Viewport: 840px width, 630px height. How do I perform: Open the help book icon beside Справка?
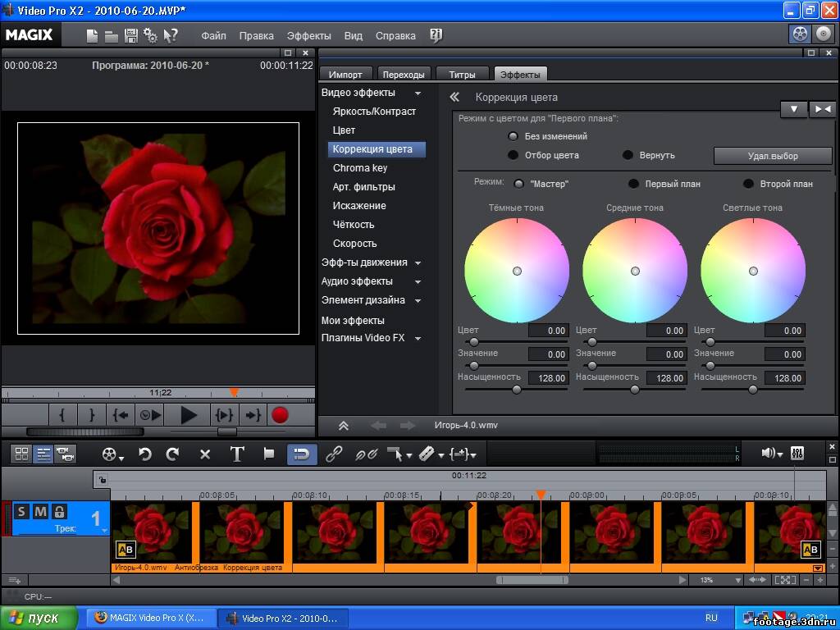436,36
